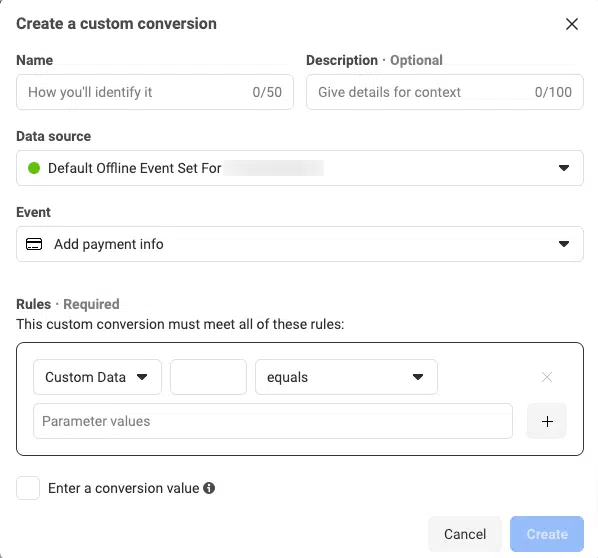Add a parameter value with plus icon
The width and height of the screenshot is (598, 558).
tap(547, 421)
